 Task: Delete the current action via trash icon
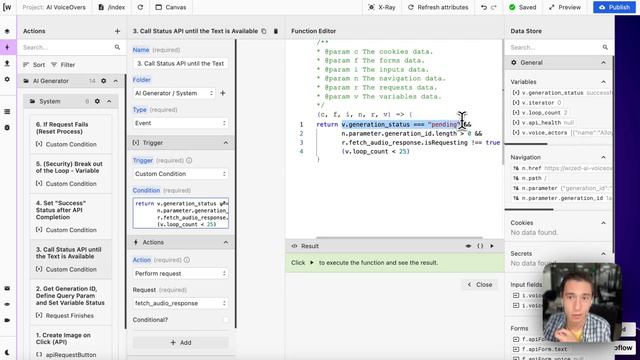pos(276,31)
